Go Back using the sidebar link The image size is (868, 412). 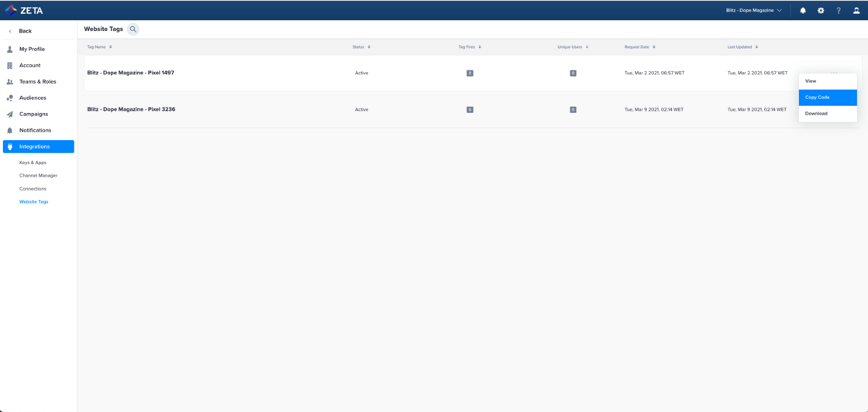(x=25, y=31)
